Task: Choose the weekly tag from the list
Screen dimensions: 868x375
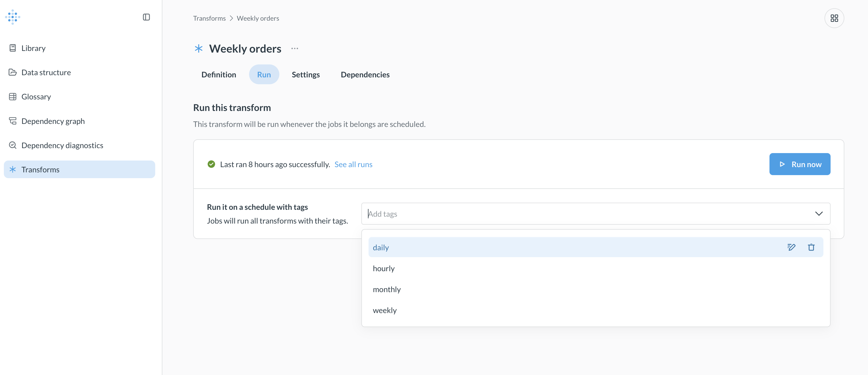Action: 384,310
